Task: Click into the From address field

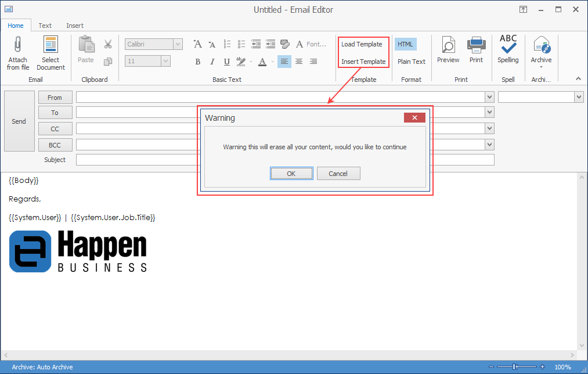Action: (280, 97)
